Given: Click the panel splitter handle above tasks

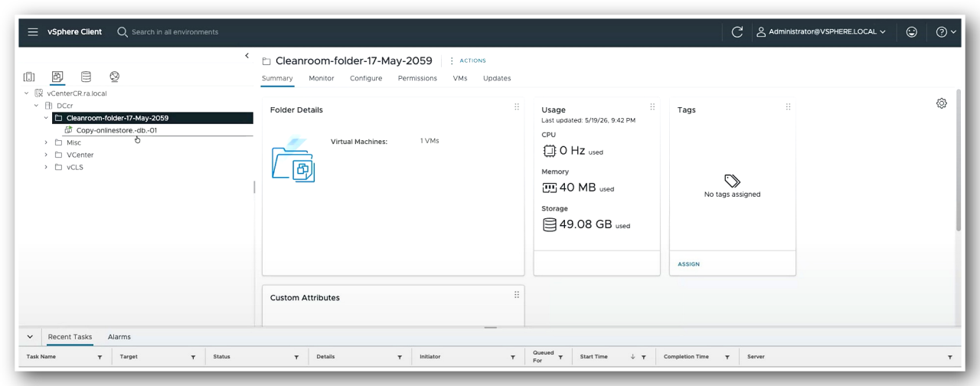Looking at the screenshot, I should point(490,328).
